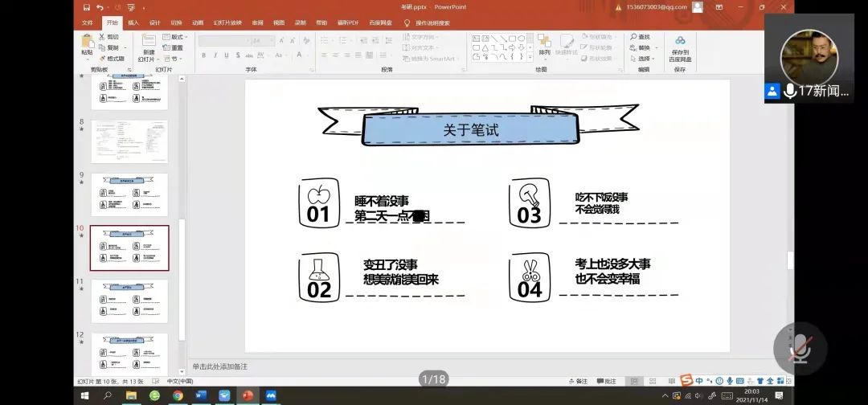Open the font name combo box
Screen dimensions: 868x405
point(223,41)
